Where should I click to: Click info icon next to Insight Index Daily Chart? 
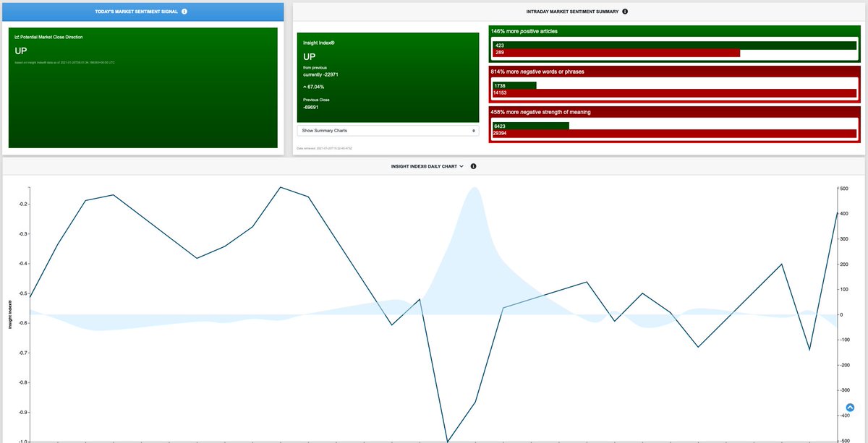point(474,165)
